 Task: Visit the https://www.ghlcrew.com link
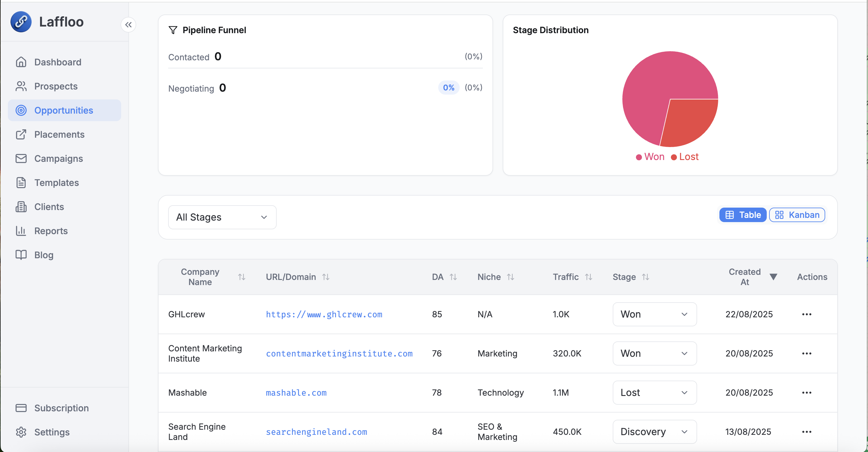point(324,314)
